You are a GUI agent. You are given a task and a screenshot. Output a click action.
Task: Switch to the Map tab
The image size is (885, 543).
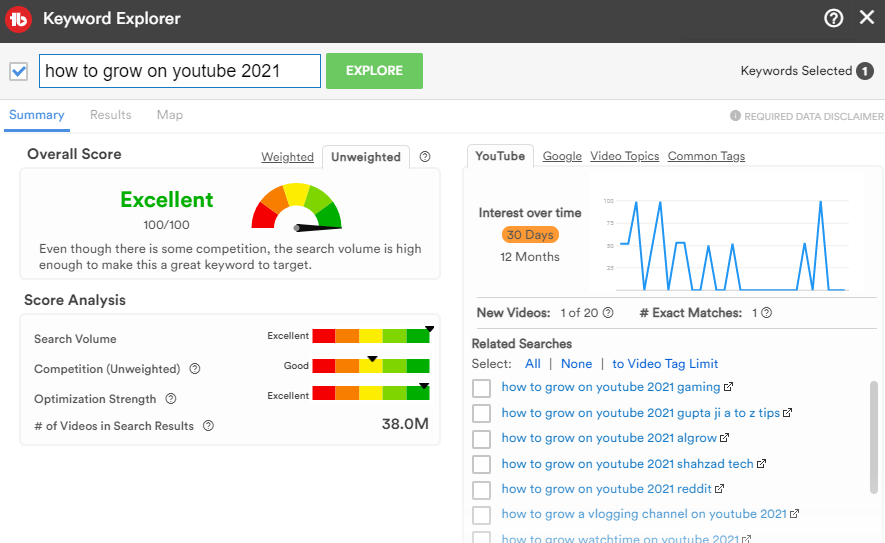[170, 115]
